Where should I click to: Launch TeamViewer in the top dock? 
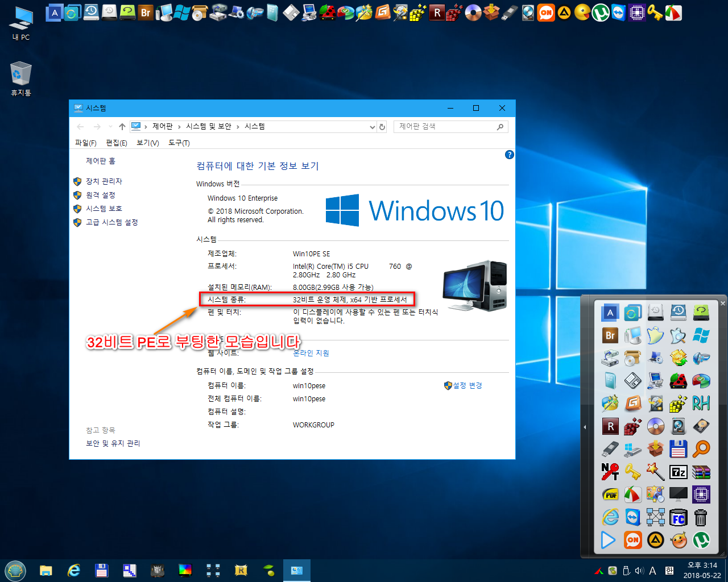click(x=619, y=12)
